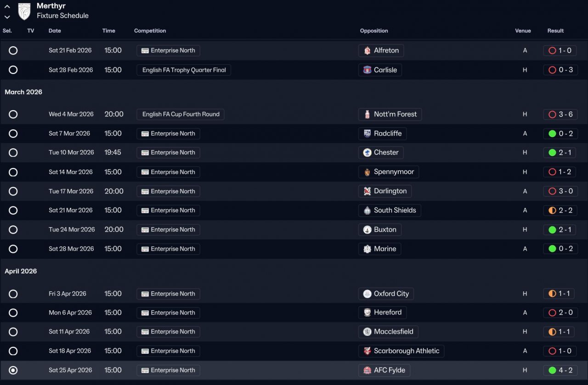The image size is (588, 385).
Task: Sort fixtures by the Date column header
Action: point(55,31)
